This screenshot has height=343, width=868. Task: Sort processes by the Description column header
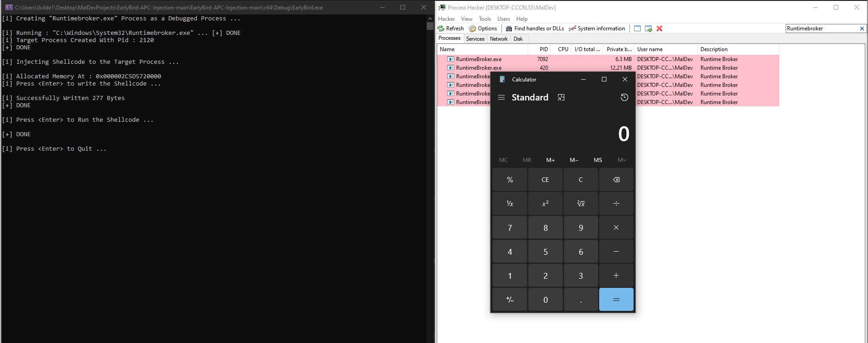[x=738, y=49]
